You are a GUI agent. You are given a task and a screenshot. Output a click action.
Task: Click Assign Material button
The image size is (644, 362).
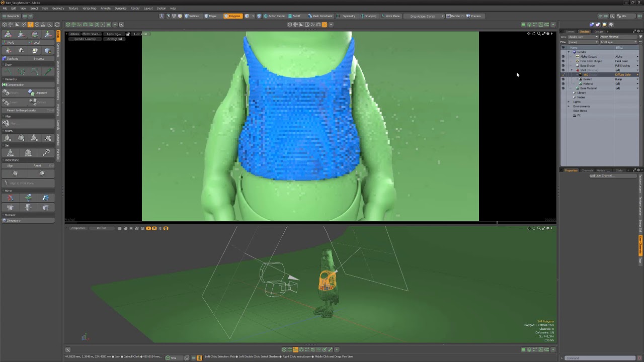(x=618, y=37)
